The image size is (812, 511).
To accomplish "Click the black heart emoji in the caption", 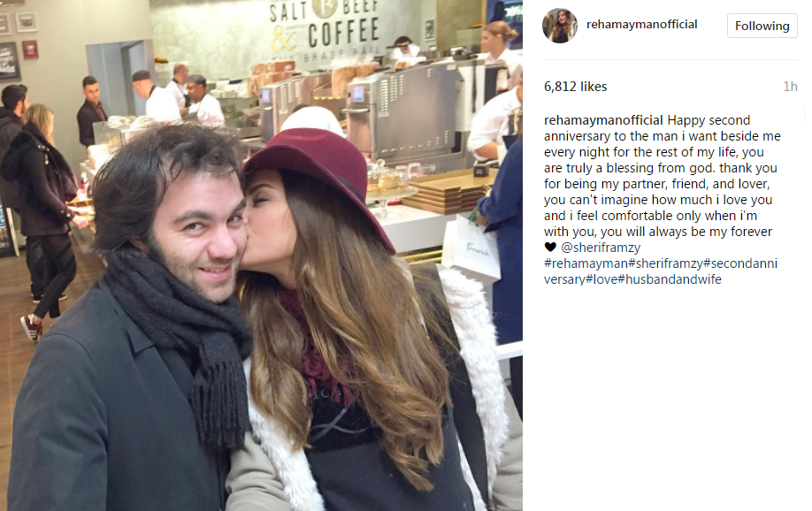I will point(550,248).
